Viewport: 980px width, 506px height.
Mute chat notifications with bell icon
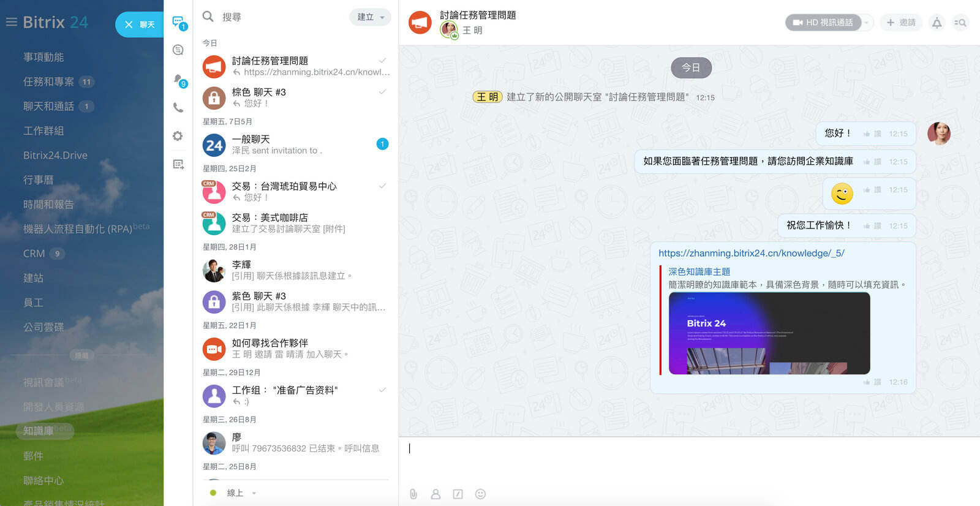pos(937,23)
